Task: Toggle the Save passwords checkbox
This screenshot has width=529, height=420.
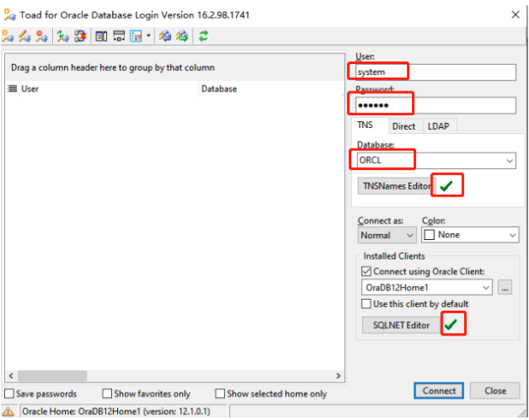Action: pyautogui.click(x=9, y=394)
